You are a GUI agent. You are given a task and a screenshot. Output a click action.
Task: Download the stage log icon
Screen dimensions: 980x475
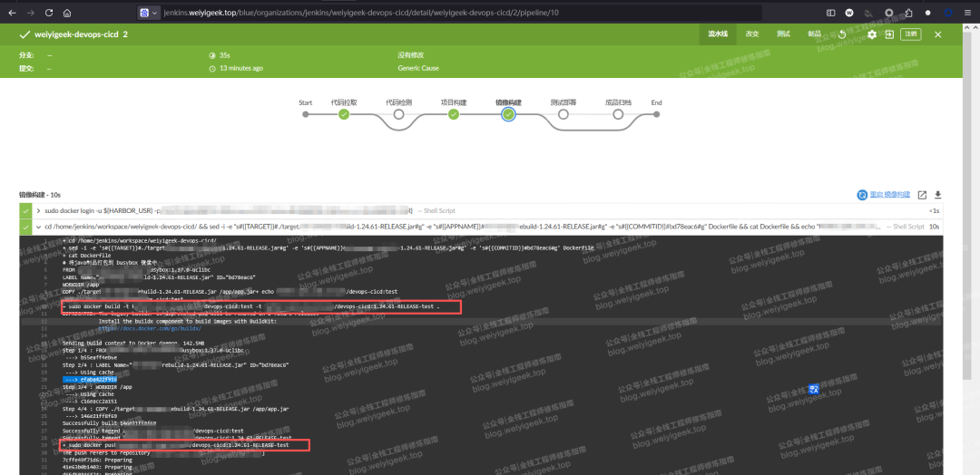937,195
